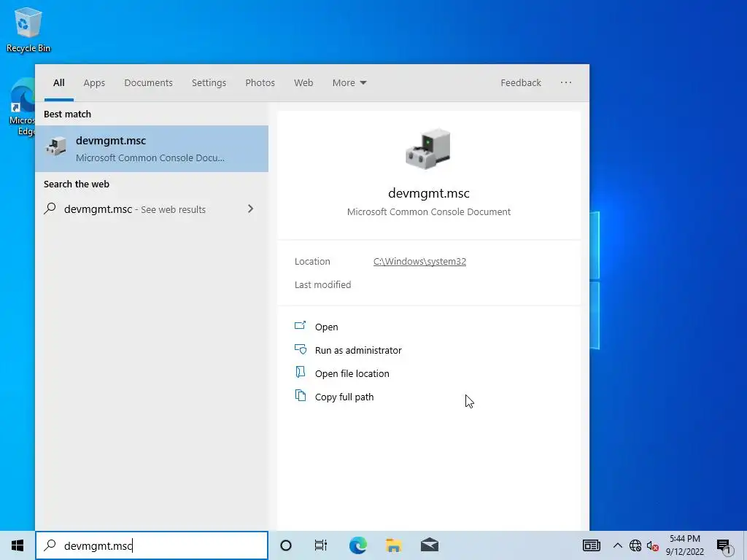This screenshot has width=747, height=560.
Task: Click Microsoft Common Console Document in preview
Action: [429, 212]
